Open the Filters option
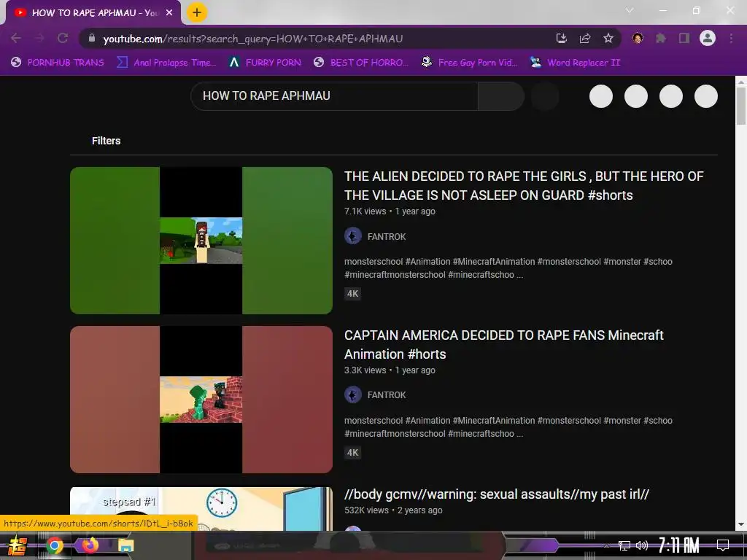Screen dimensions: 747x560 click(106, 141)
